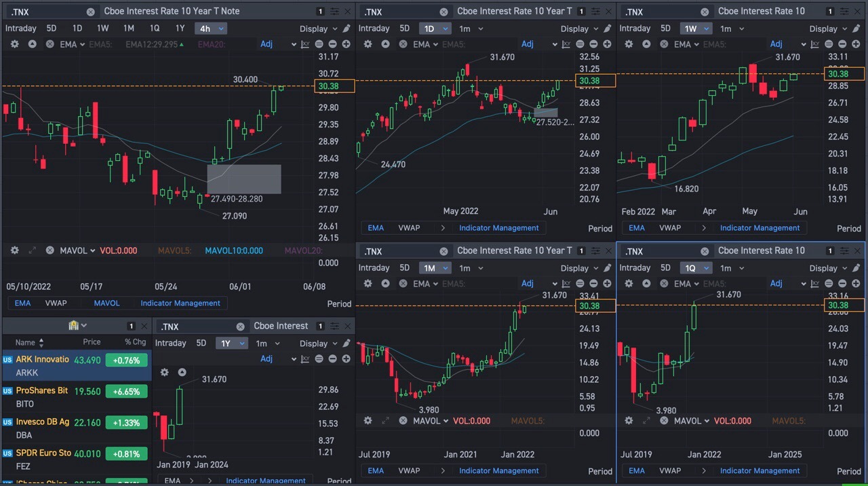Open gear settings in the 1Y chart
Image resolution: width=868 pixels, height=486 pixels.
coord(165,372)
